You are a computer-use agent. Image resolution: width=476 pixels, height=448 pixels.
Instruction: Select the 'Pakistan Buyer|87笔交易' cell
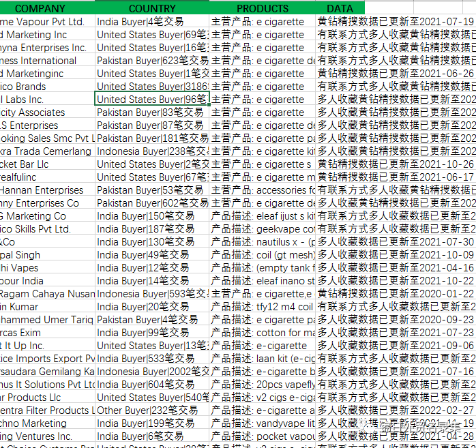[152, 125]
